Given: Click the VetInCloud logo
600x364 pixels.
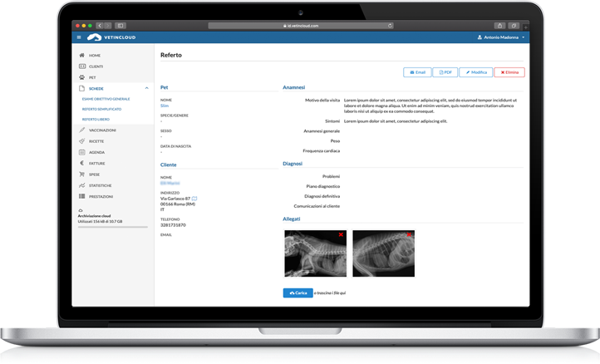Looking at the screenshot, I should click(111, 37).
